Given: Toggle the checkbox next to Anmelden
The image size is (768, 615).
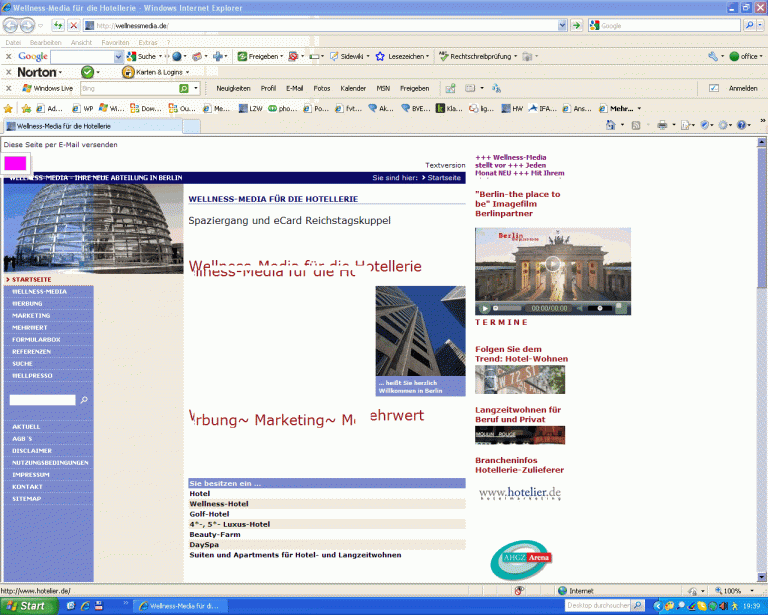Looking at the screenshot, I should [713, 88].
